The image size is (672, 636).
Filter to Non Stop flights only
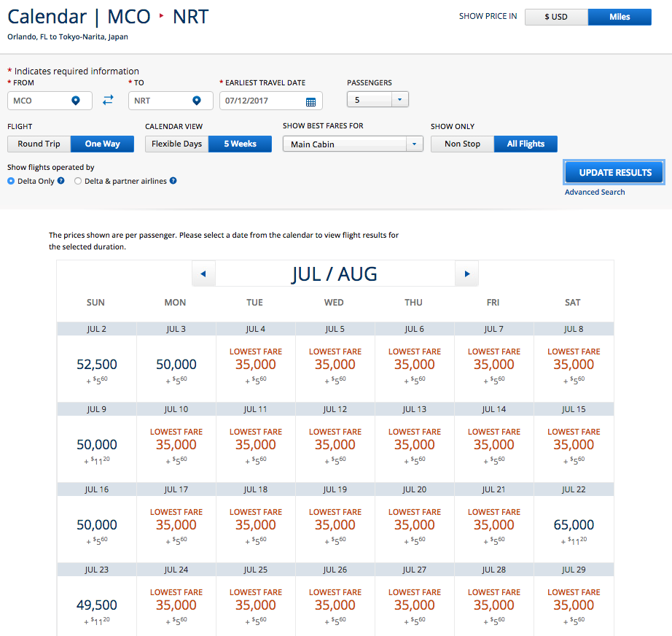click(x=462, y=144)
